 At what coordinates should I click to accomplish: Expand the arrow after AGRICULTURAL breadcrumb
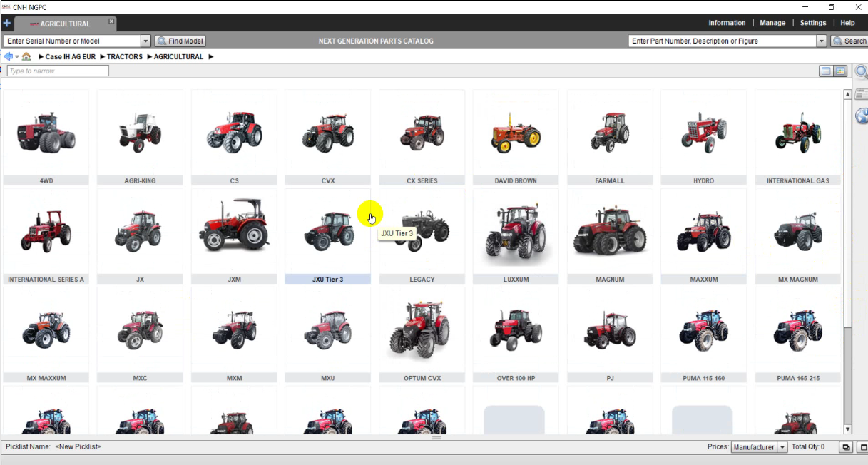tap(211, 57)
